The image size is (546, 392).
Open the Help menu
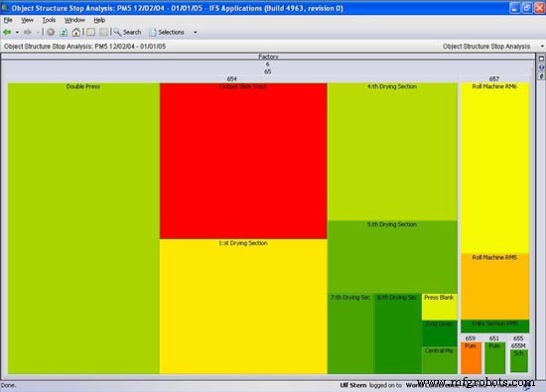(x=99, y=20)
